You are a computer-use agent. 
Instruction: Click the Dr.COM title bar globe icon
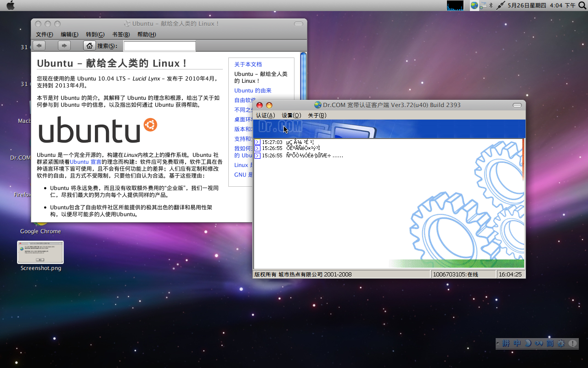317,105
